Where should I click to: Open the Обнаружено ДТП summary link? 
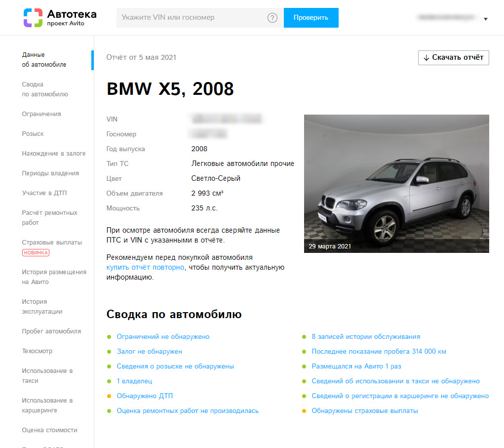145,396
